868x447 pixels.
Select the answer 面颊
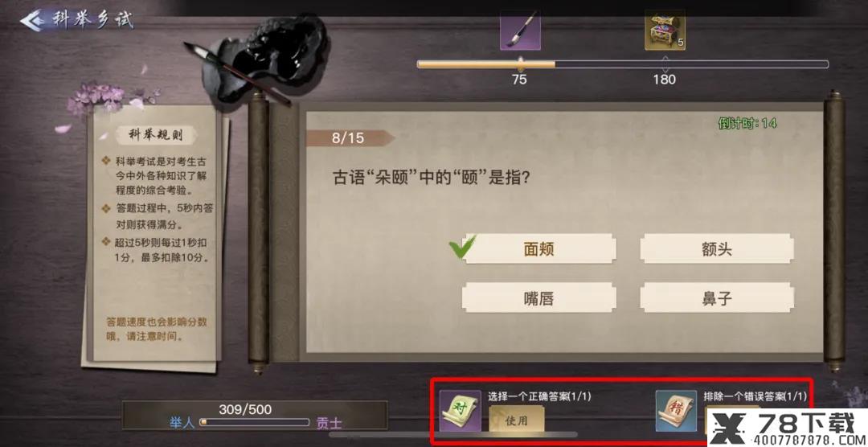tap(539, 248)
